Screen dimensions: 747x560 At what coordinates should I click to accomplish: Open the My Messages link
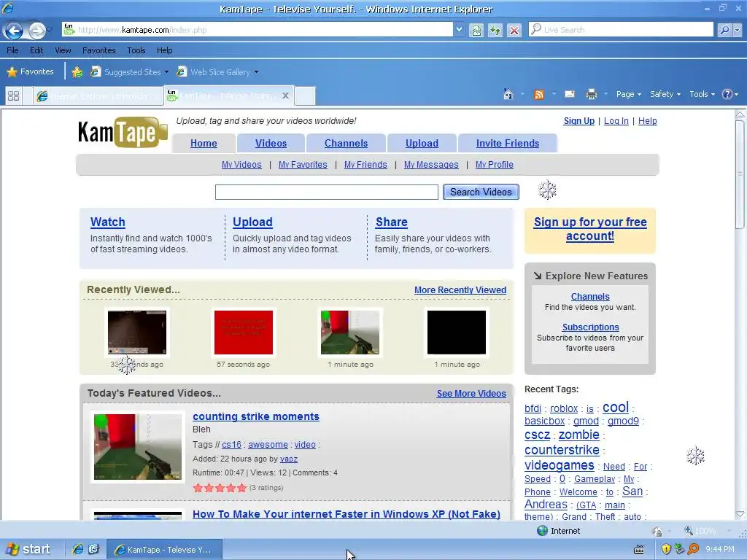pyautogui.click(x=431, y=165)
